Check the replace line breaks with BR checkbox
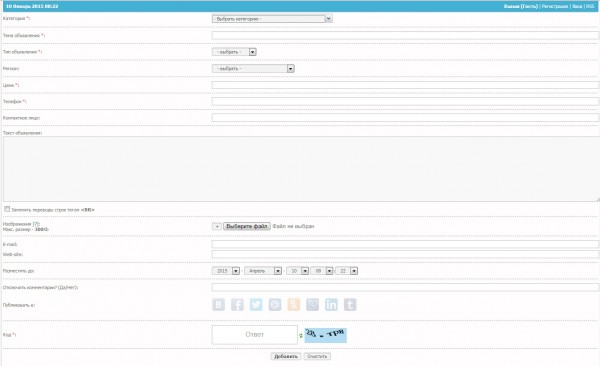The height and width of the screenshot is (366, 600). click(x=7, y=209)
